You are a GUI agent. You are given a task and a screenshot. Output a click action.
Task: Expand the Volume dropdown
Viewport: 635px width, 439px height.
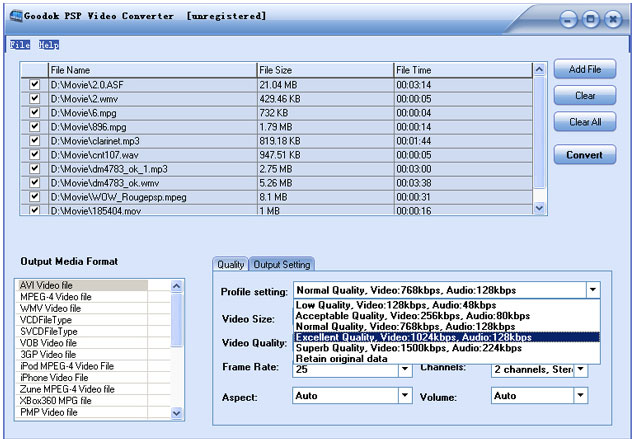point(580,396)
